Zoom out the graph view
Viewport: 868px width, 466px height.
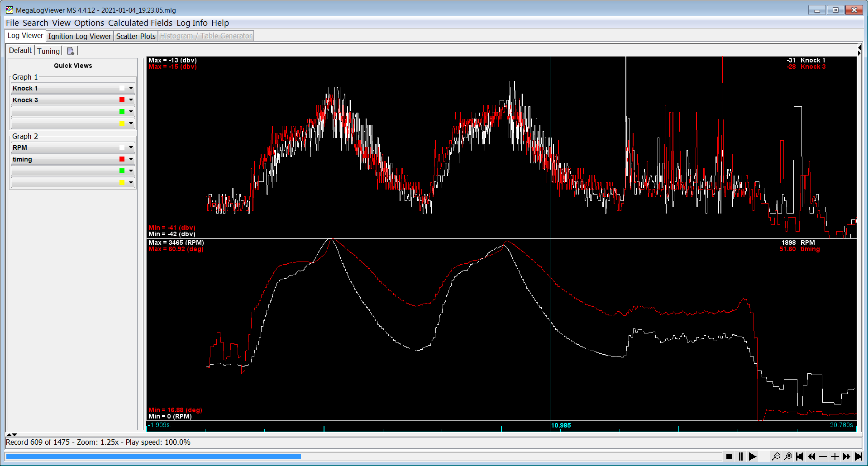(x=776, y=456)
